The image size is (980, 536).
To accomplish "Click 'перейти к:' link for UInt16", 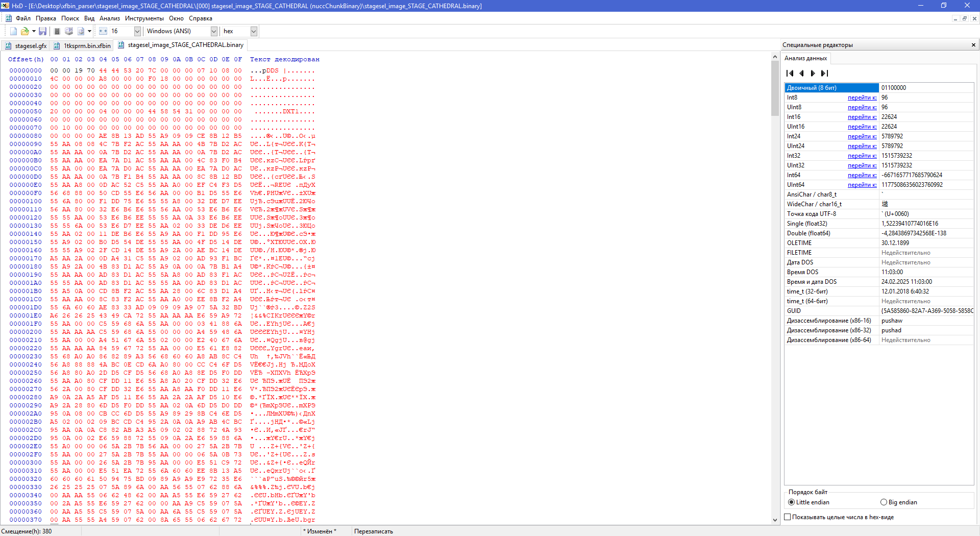I will coord(862,127).
